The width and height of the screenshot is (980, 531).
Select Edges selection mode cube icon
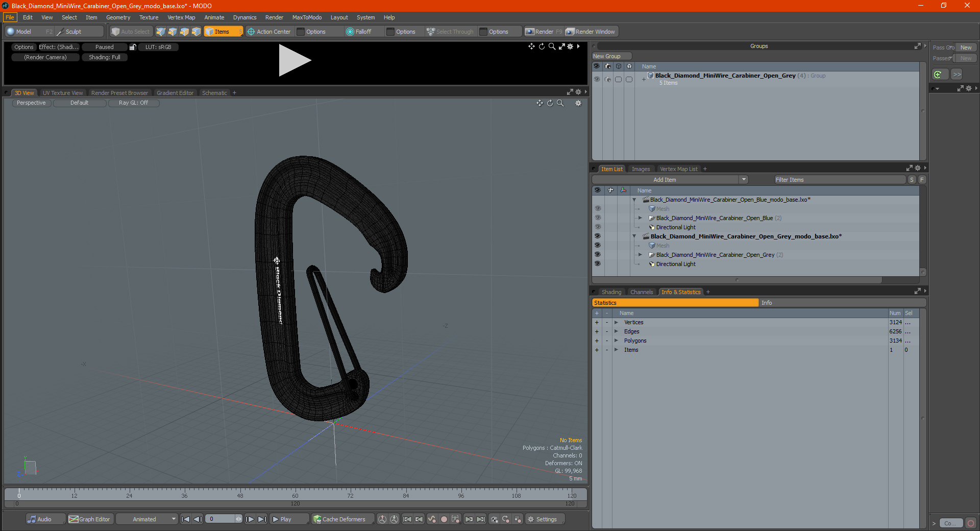click(x=173, y=32)
